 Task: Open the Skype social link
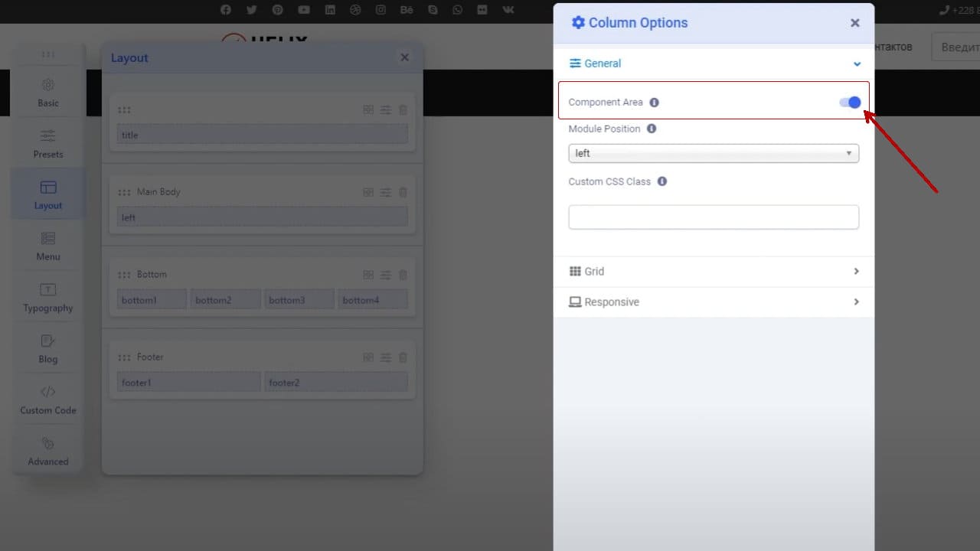[x=433, y=10]
